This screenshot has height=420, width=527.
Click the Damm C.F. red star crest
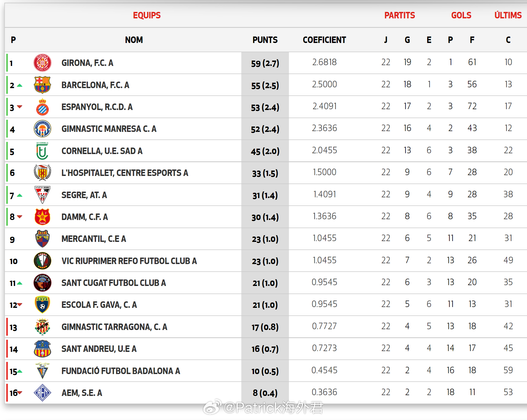click(x=42, y=217)
